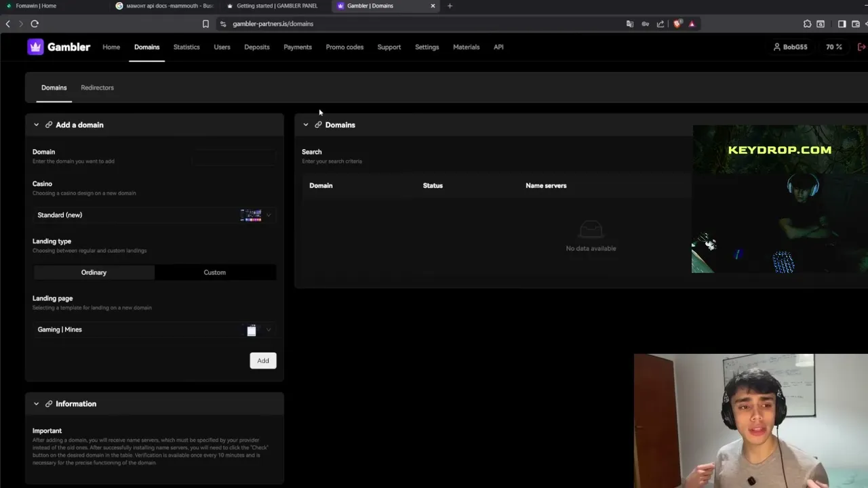Click the link icon beside Domains panel title
The height and width of the screenshot is (488, 868).
click(318, 125)
